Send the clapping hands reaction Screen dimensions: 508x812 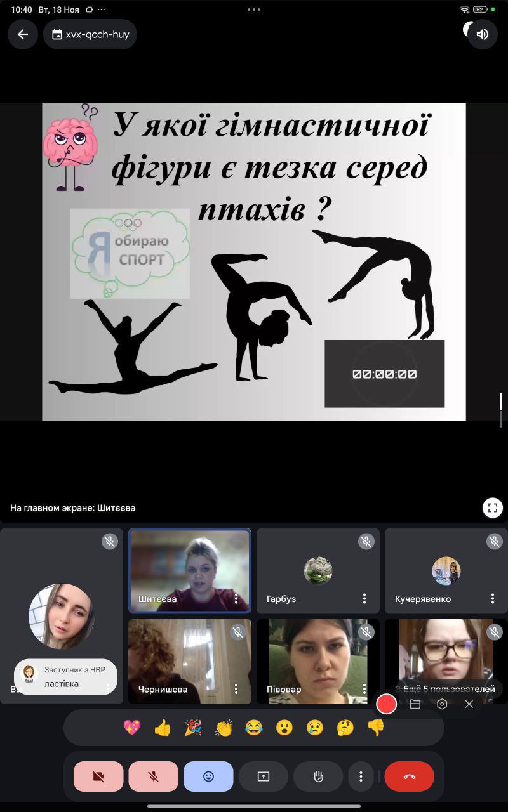[x=224, y=728]
